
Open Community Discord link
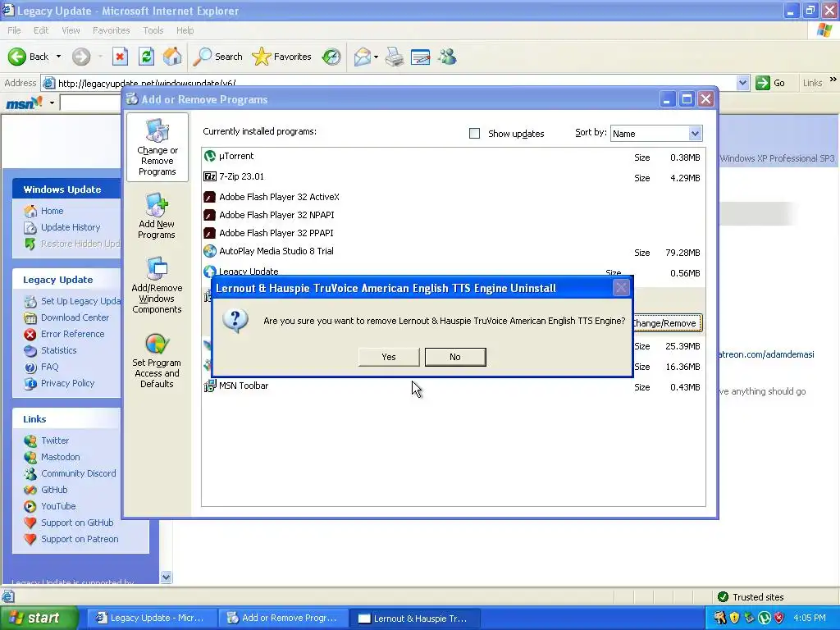[78, 473]
